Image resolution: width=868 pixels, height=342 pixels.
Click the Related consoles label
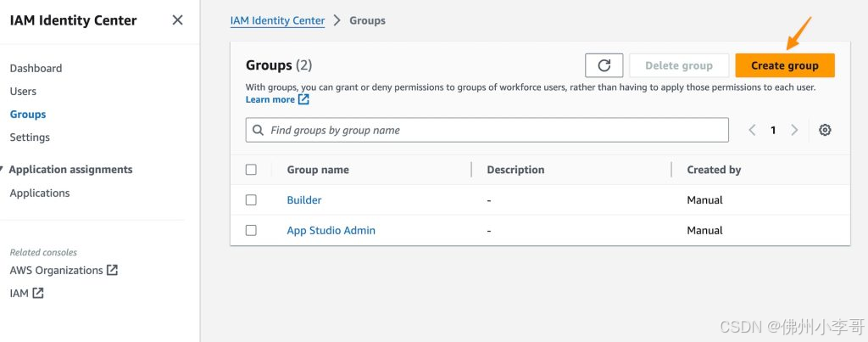[43, 252]
